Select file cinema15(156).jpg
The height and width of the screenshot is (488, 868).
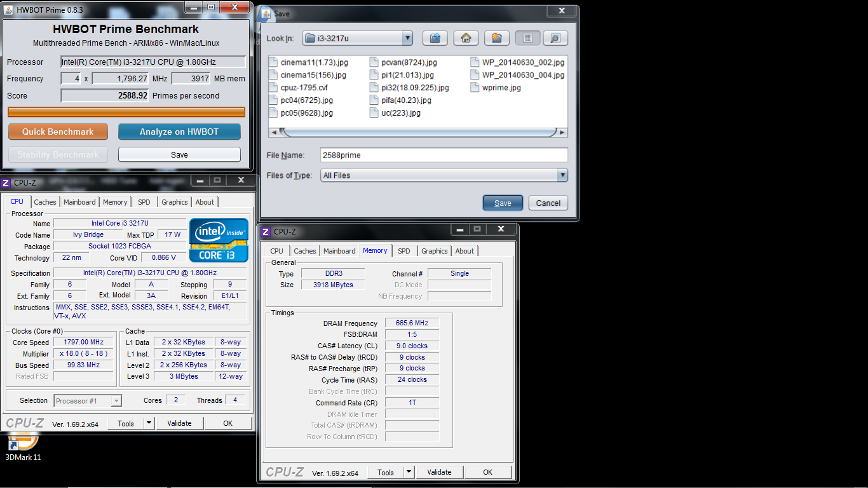(x=308, y=75)
